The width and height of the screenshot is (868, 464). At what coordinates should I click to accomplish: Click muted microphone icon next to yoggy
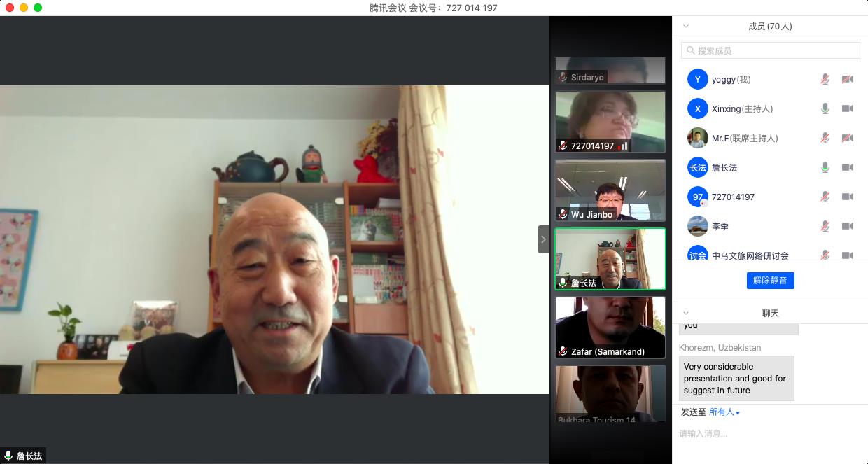825,79
